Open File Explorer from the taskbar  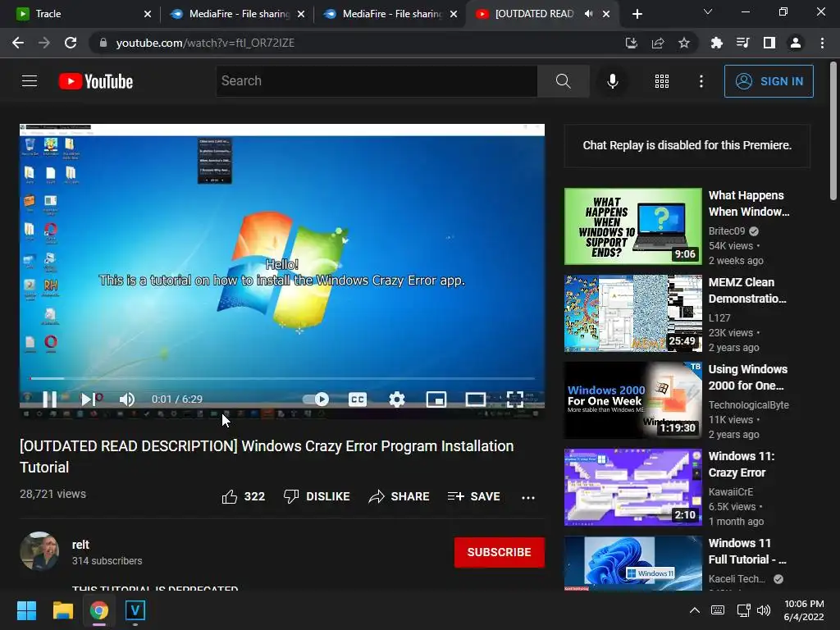[62, 610]
